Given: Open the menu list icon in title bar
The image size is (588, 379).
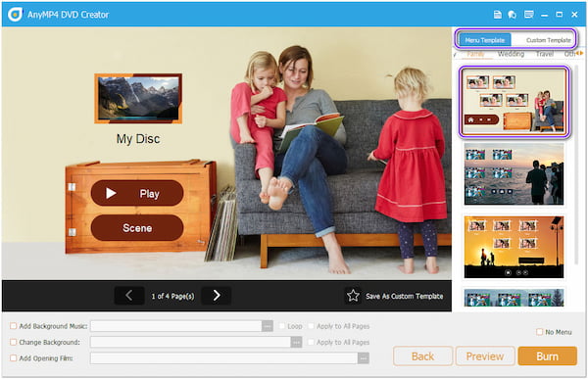Looking at the screenshot, I should tap(529, 15).
